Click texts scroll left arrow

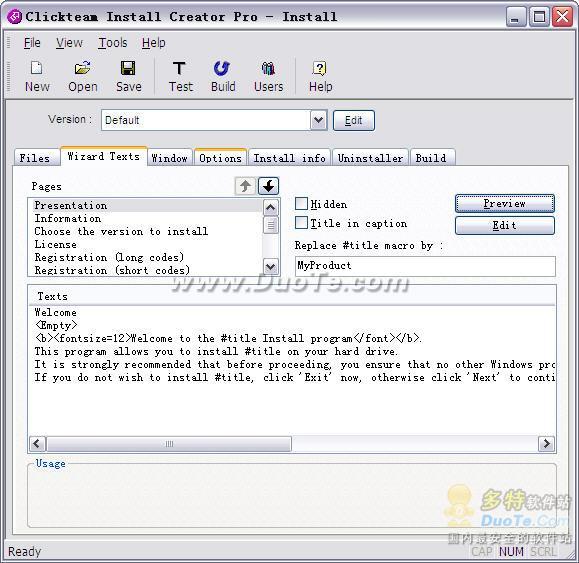point(37,443)
